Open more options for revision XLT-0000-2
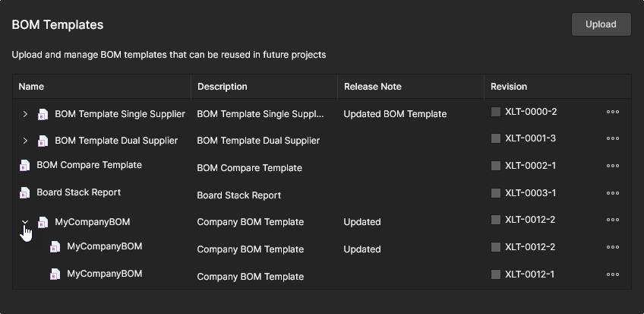 (x=613, y=112)
